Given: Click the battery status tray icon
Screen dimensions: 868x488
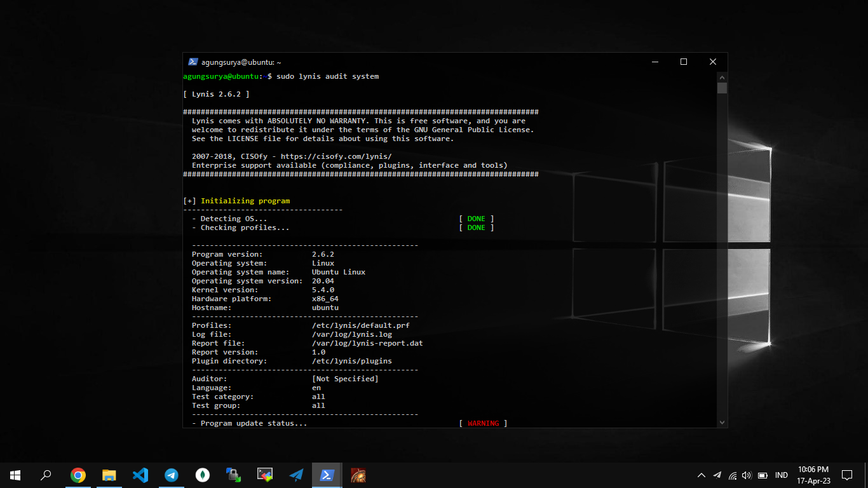Looking at the screenshot, I should (763, 475).
